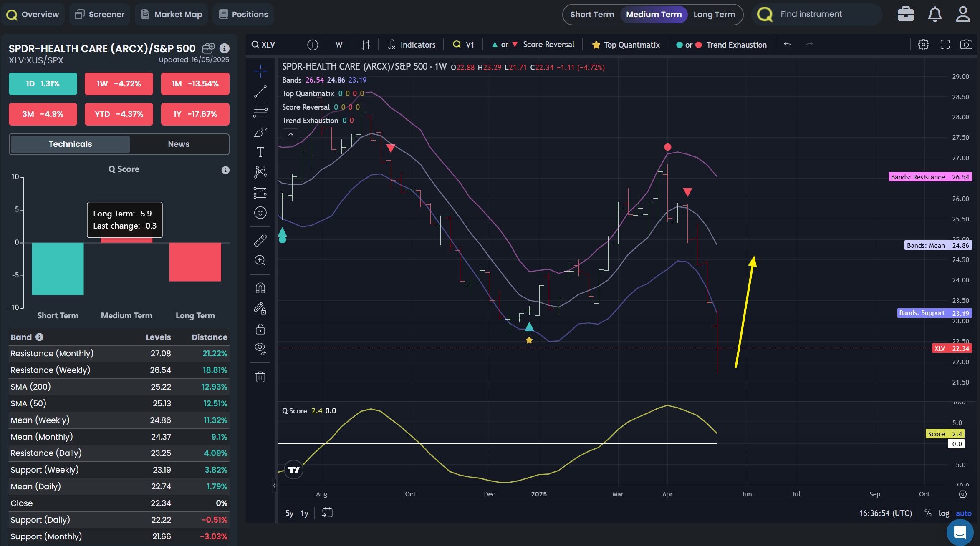Enable the magnet snapping mode
980x546 pixels.
260,288
